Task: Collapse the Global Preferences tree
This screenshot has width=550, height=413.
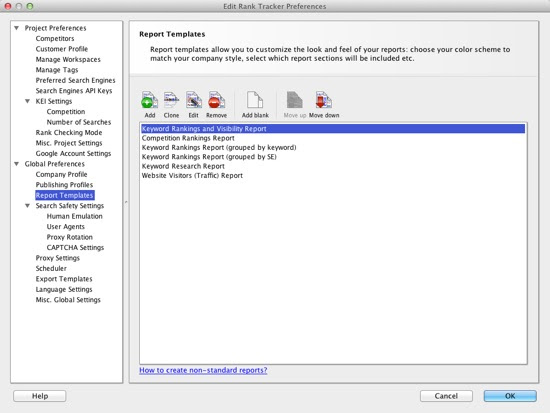Action: (16, 164)
